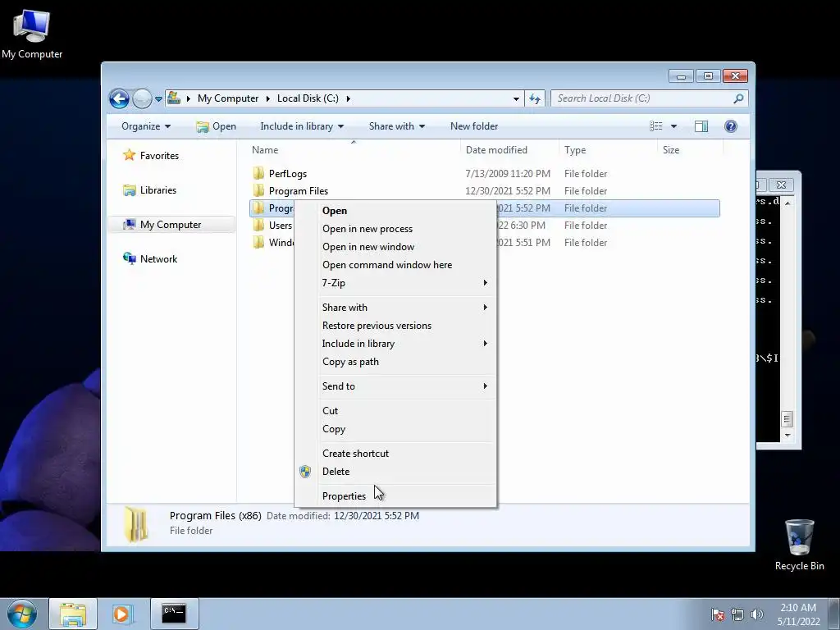This screenshot has height=630, width=840.
Task: Click command window scrollbar down arrow
Action: 787,436
